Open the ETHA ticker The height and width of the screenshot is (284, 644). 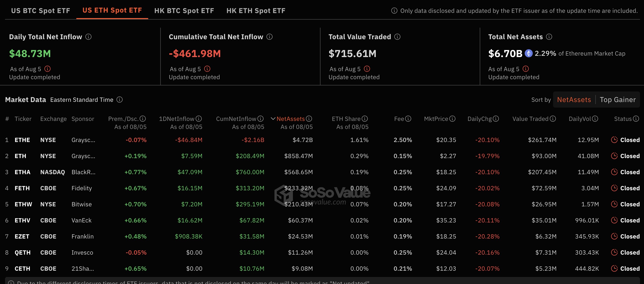click(x=23, y=172)
